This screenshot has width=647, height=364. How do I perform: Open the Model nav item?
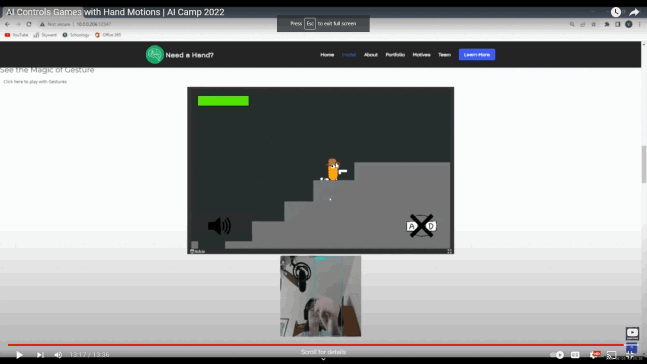[349, 54]
